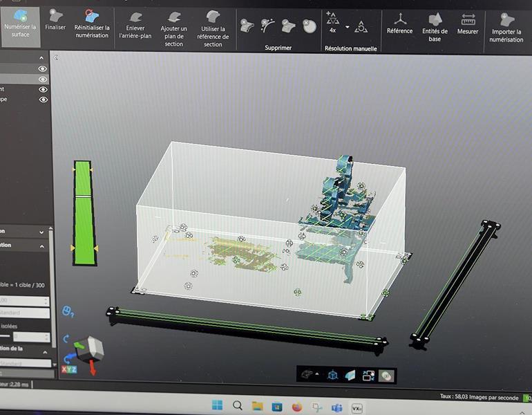532x415 pixels.
Task: Click the left panel vertical scrollbar
Action: 53,288
